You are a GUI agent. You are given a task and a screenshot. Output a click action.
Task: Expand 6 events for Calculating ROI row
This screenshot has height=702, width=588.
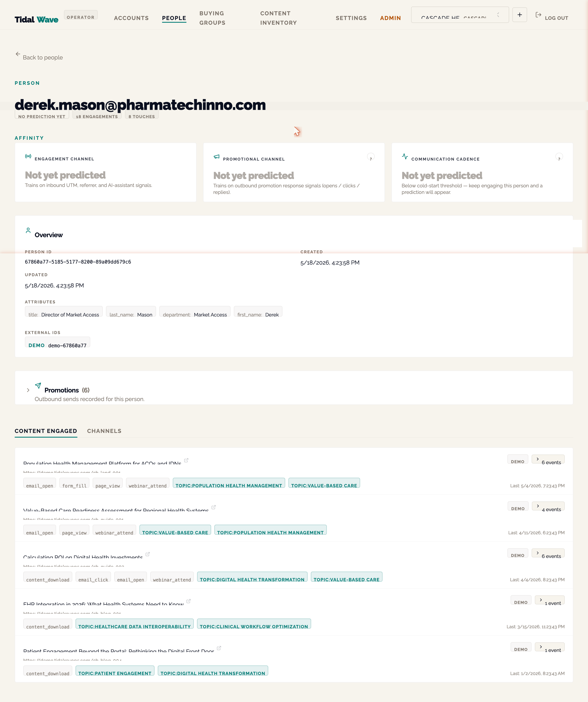pos(548,553)
